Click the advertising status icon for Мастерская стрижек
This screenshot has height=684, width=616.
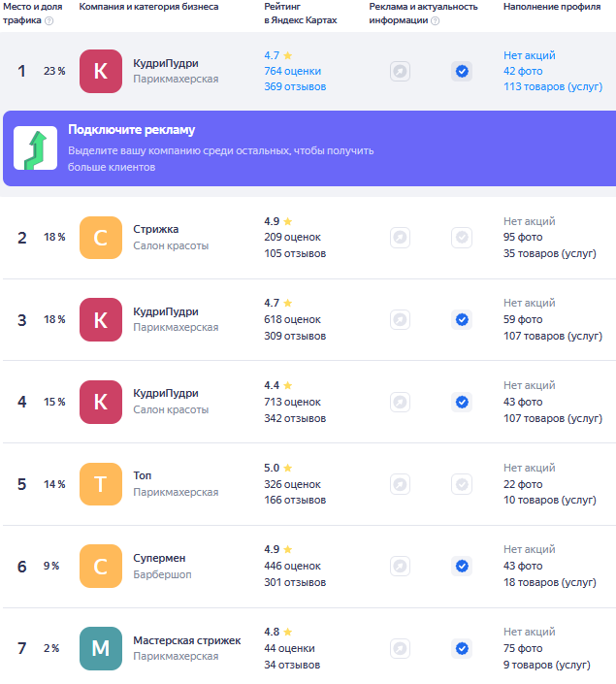[400, 649]
